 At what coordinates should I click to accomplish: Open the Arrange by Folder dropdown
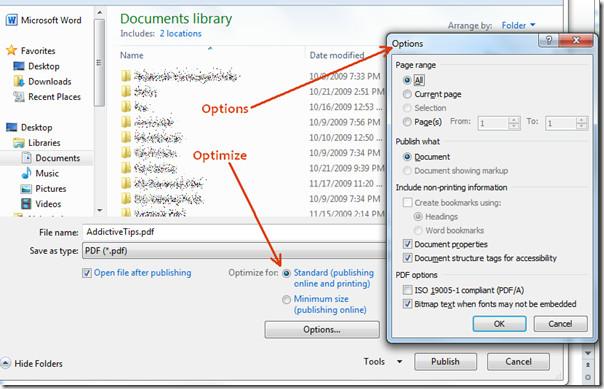518,25
